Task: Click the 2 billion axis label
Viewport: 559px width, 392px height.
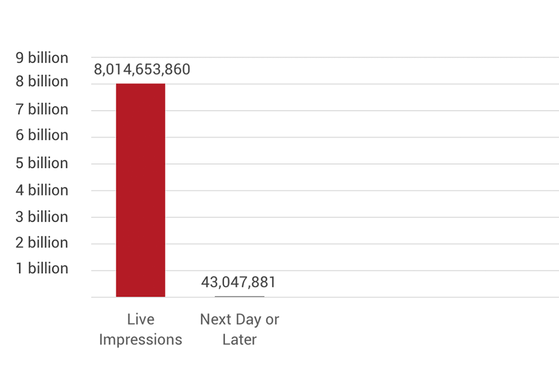Action: pos(42,242)
